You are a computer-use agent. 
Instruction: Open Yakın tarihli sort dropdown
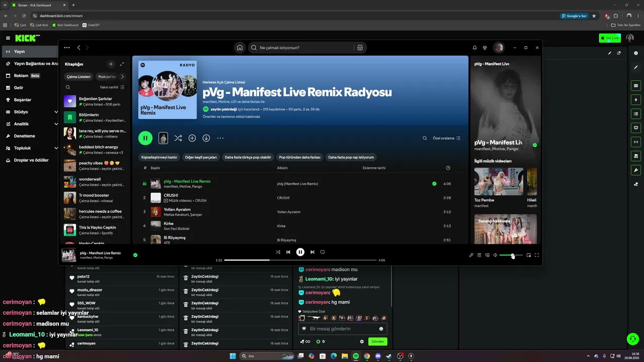pos(112,87)
